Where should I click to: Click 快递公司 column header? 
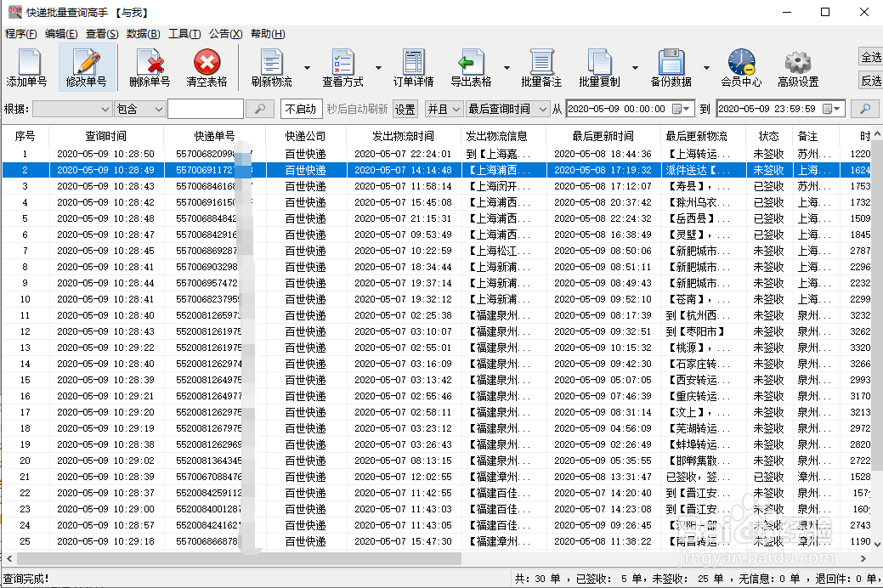click(305, 136)
